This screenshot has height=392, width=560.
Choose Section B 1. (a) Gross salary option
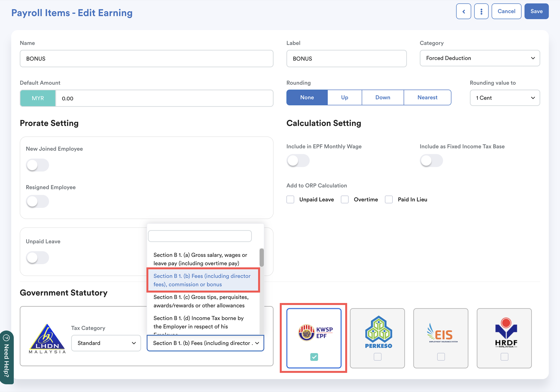(200, 259)
